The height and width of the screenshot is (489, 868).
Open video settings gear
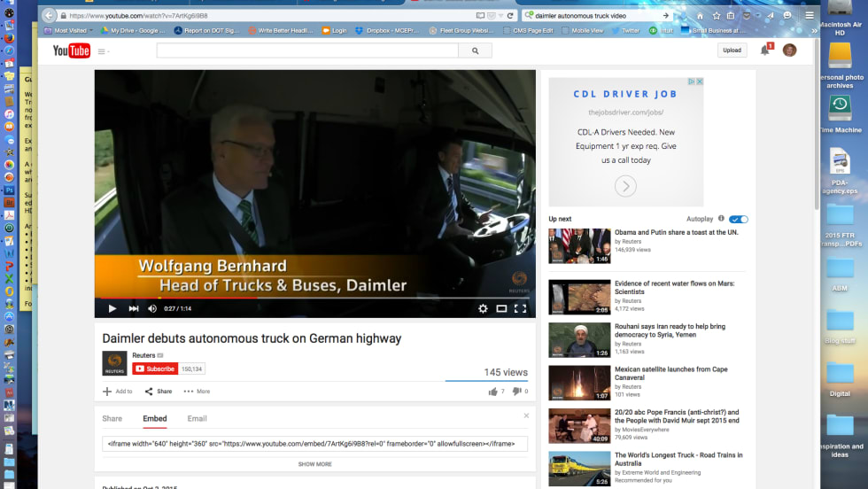tap(483, 308)
